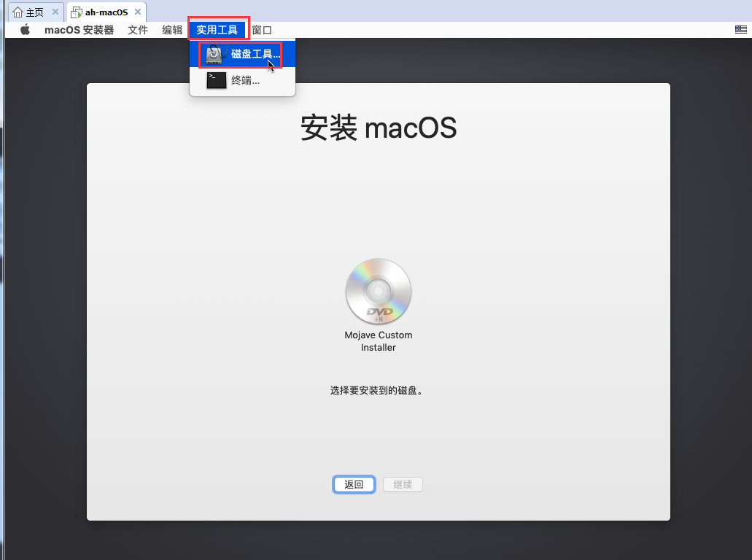Click the Mojave Custom Installer label

pyautogui.click(x=378, y=341)
